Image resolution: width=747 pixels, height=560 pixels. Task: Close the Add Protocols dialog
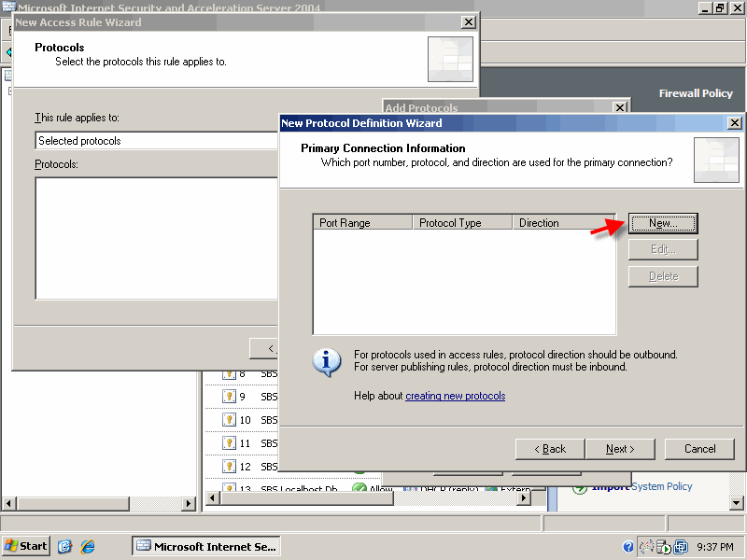pyautogui.click(x=620, y=107)
